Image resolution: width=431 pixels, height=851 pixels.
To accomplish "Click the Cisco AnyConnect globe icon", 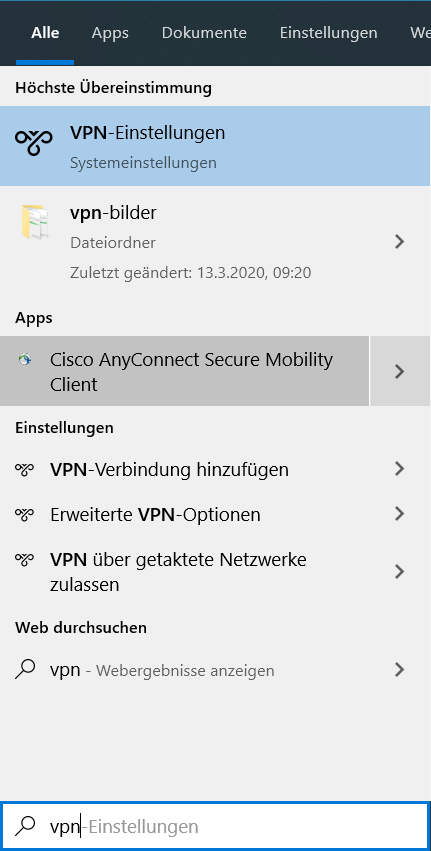I will (x=24, y=359).
